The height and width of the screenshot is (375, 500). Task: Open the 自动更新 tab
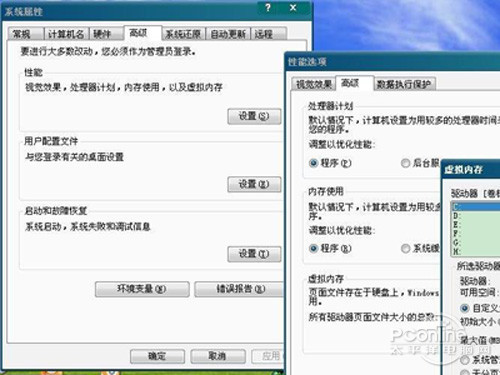click(228, 34)
